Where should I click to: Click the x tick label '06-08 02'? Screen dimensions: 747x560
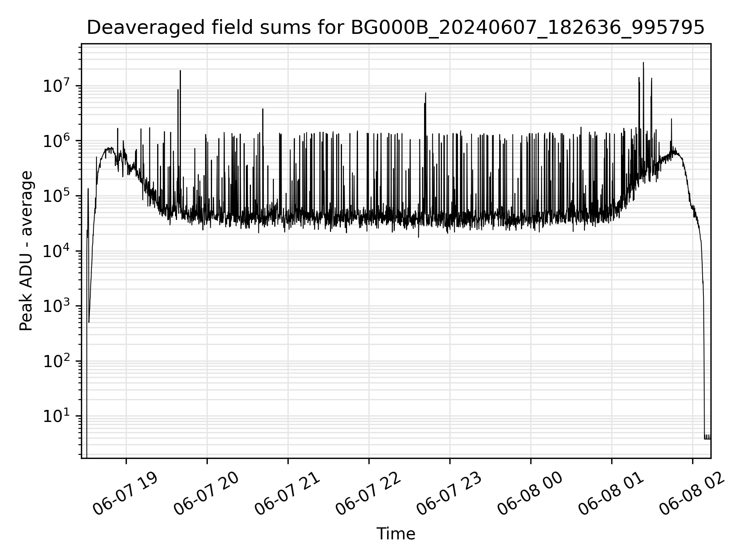(692, 493)
